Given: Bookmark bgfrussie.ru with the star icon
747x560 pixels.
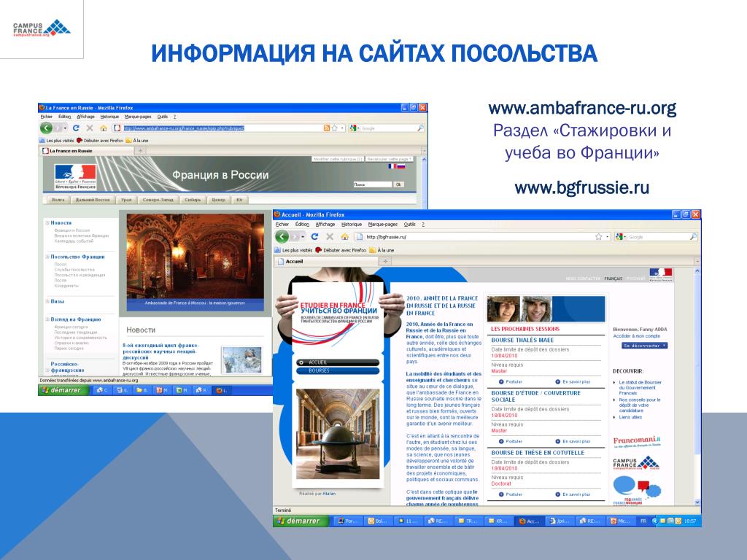Looking at the screenshot, I should (598, 237).
